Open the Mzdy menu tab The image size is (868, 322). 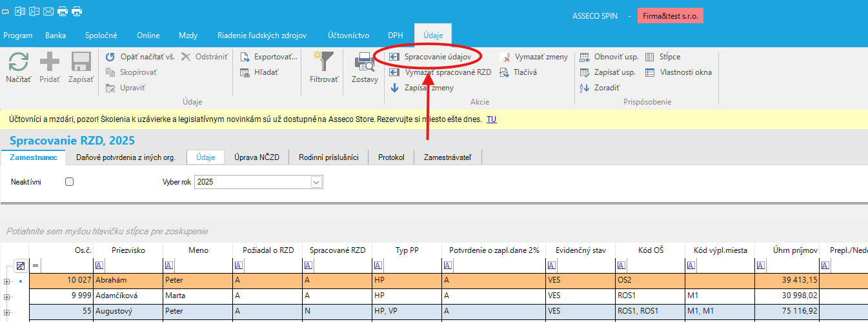(188, 35)
